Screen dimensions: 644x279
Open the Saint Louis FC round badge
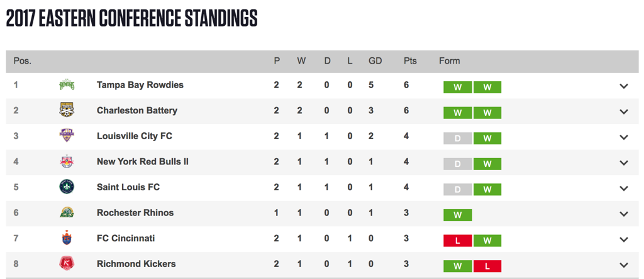click(67, 187)
